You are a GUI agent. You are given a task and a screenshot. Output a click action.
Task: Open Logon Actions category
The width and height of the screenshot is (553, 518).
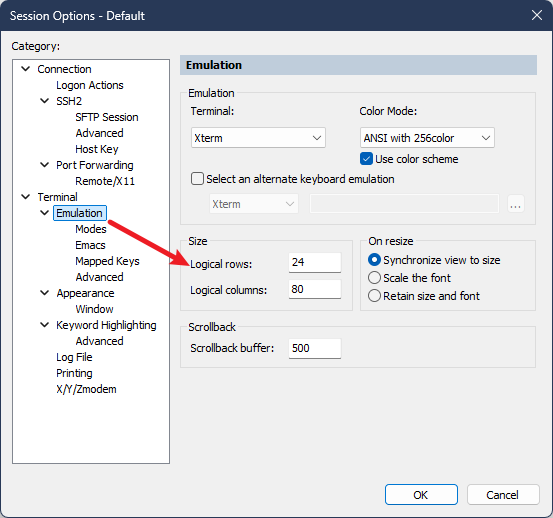coord(90,85)
